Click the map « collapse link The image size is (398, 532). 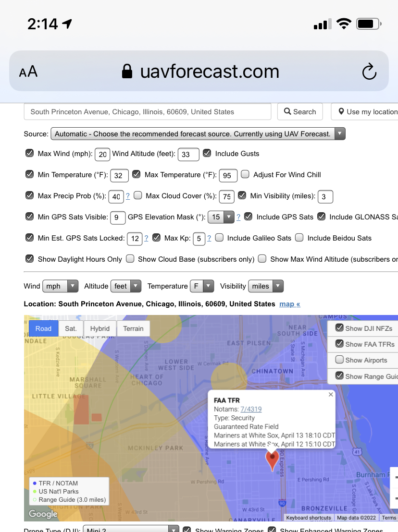290,304
